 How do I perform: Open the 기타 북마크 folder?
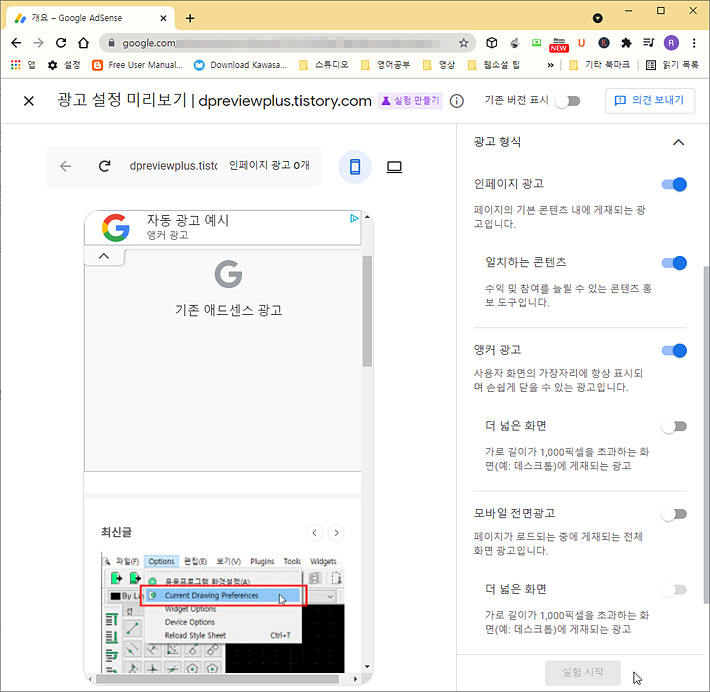tap(600, 65)
